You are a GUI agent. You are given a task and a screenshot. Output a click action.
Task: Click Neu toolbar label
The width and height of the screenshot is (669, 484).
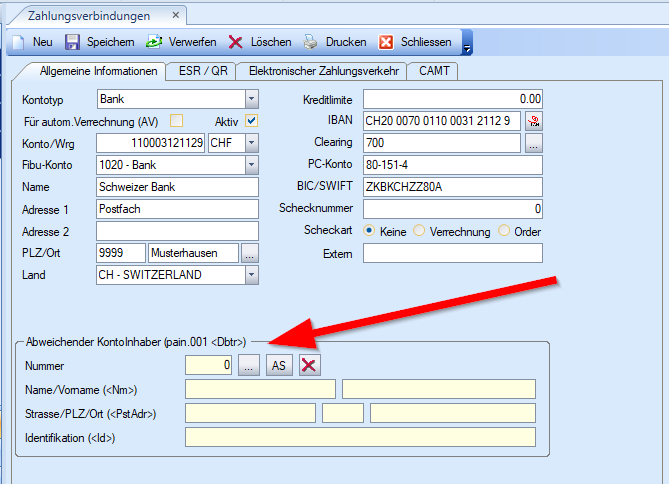click(x=43, y=42)
